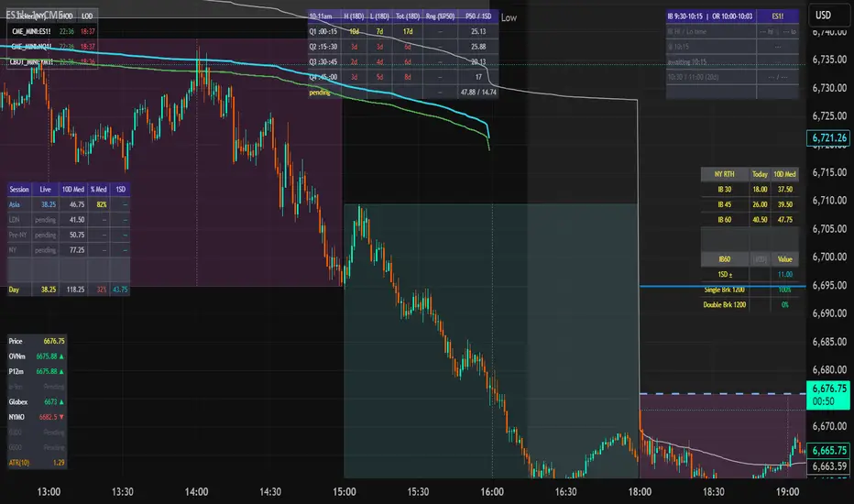
Task: Click the 6,663.59 price label
Action: pos(828,466)
